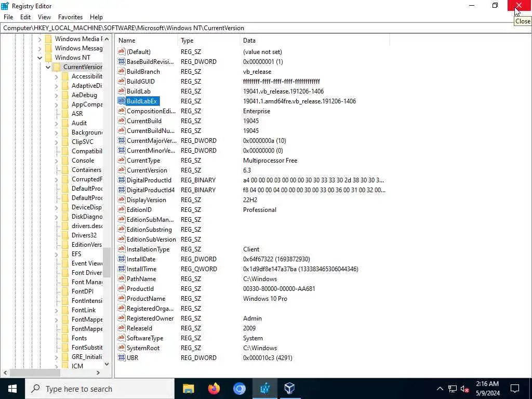Open File Explorer from the taskbar
The height and width of the screenshot is (399, 532).
(188, 389)
